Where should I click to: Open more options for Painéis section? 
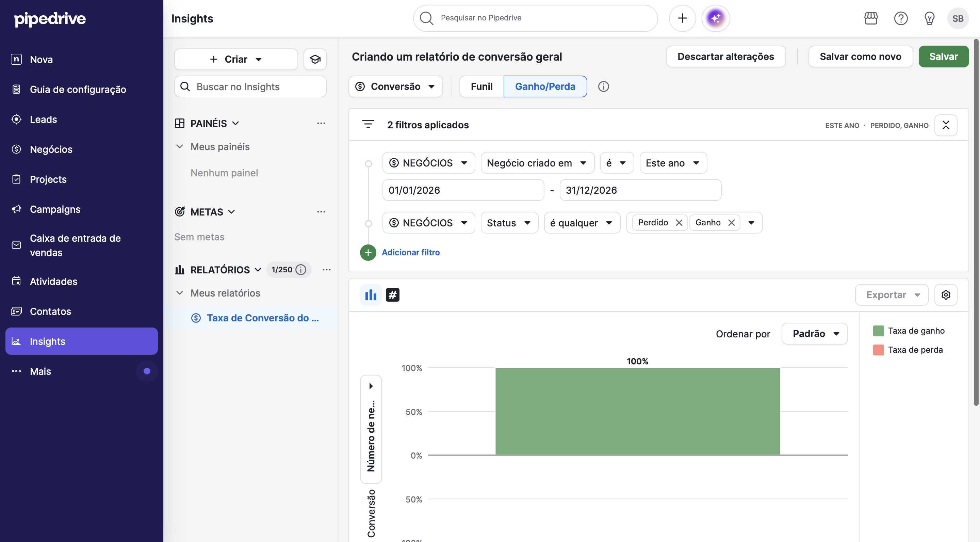pos(321,123)
